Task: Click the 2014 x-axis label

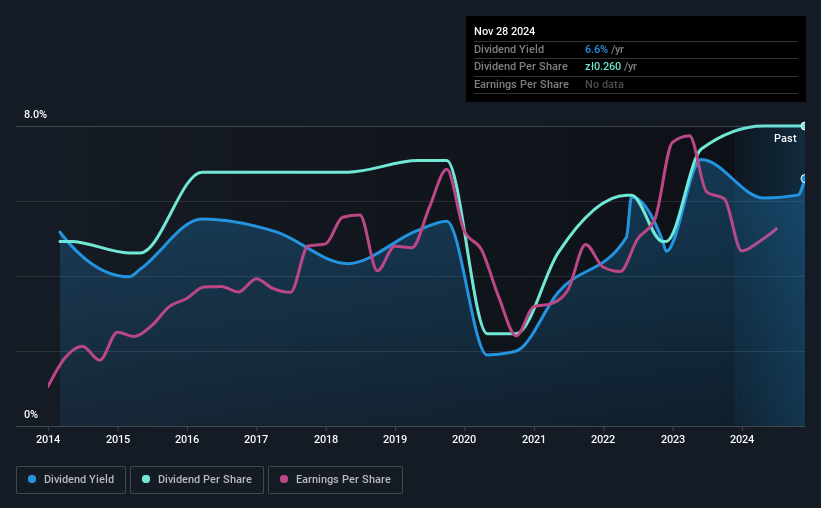Action: tap(48, 439)
